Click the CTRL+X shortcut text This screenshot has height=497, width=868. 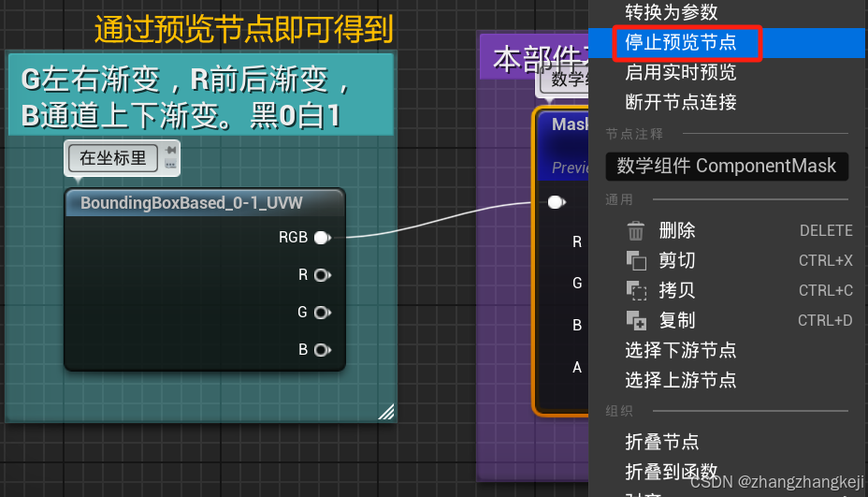pos(825,260)
